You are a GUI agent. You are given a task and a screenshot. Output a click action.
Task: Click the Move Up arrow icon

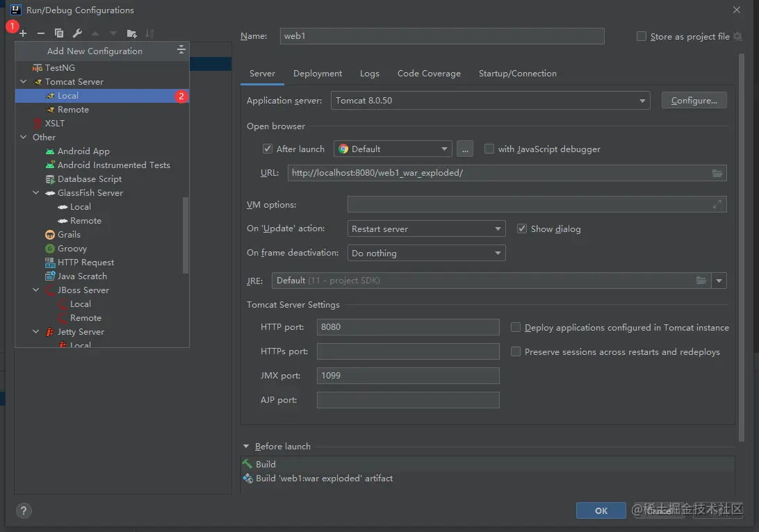(x=95, y=33)
